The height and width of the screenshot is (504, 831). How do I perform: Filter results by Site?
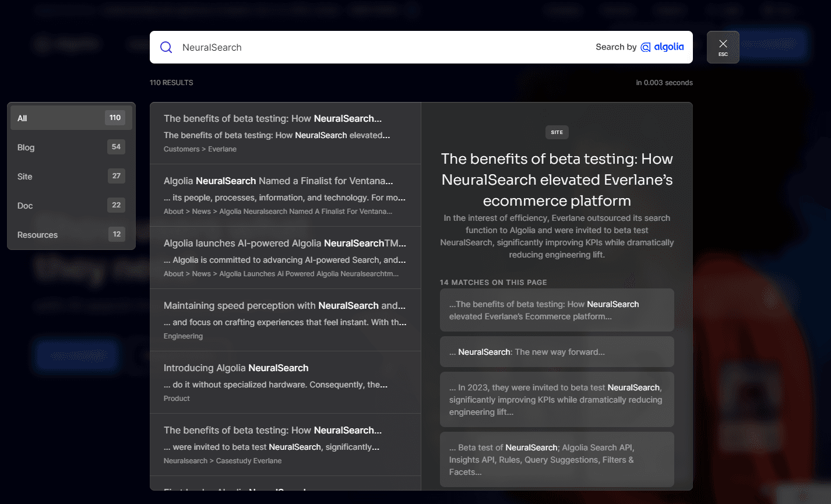click(x=71, y=176)
